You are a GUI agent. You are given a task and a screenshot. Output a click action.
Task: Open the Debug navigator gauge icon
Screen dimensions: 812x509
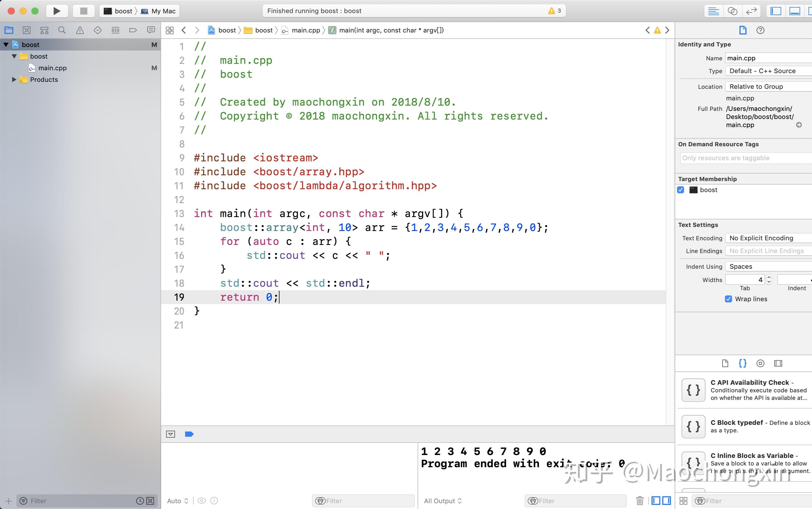[116, 30]
